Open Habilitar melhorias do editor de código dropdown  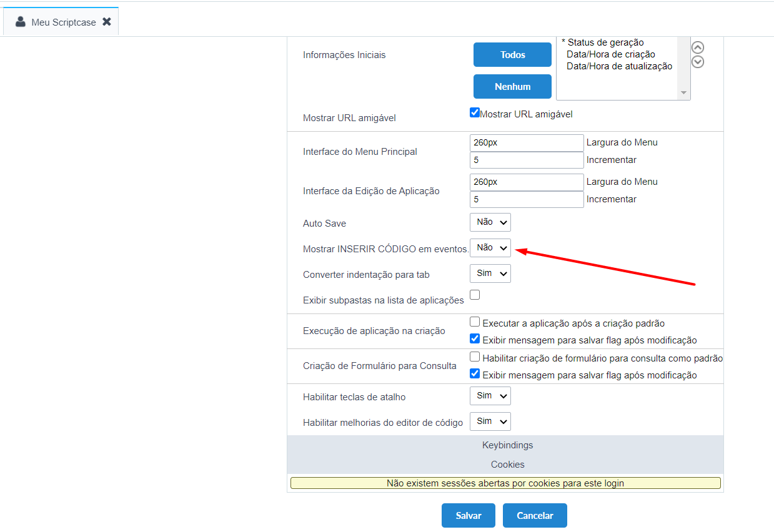point(490,421)
